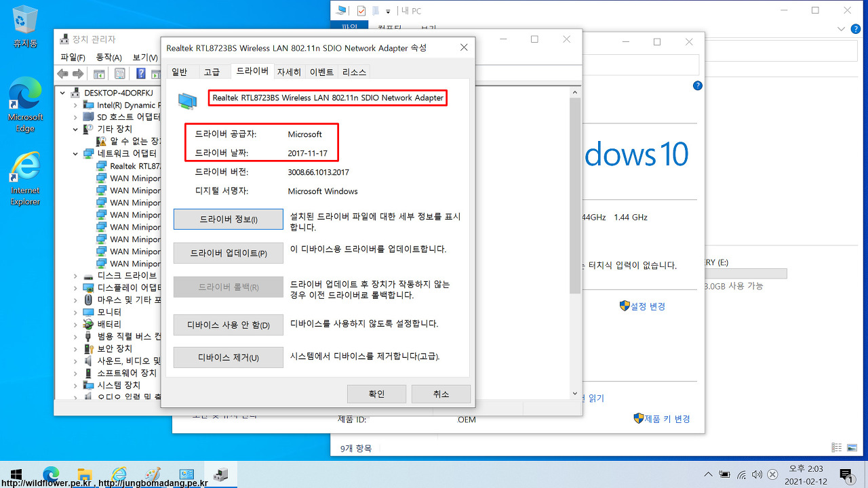Open the 보기(V) menu in Device Manager
This screenshot has height=488, width=868.
(x=145, y=57)
